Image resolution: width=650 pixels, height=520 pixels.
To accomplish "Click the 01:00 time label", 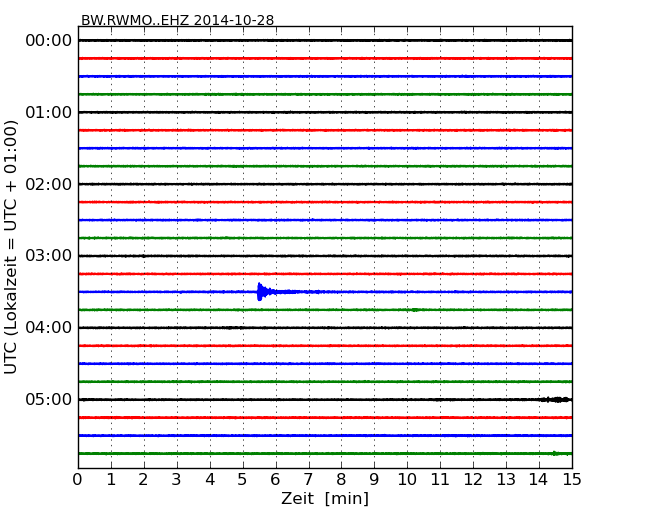I will point(49,112).
